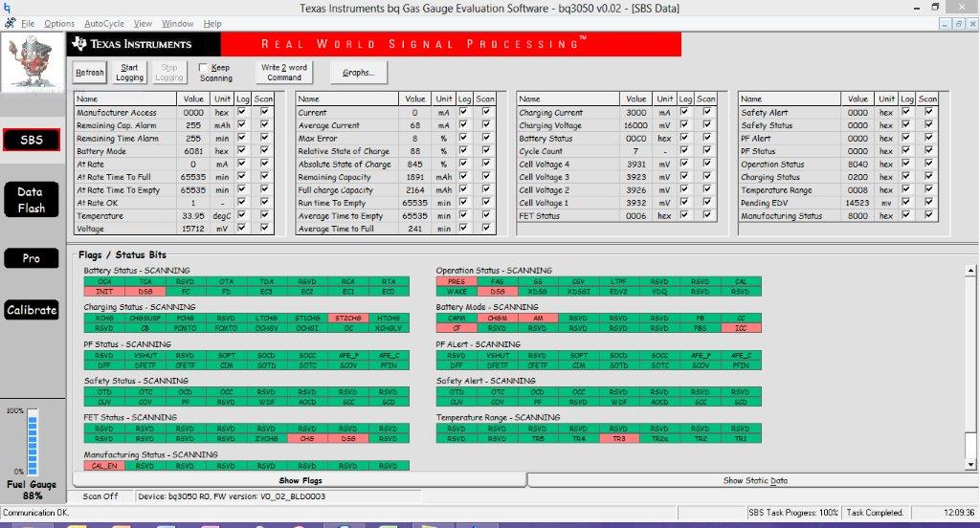This screenshot has width=980, height=528.
Task: Open the File menu
Action: pos(28,23)
